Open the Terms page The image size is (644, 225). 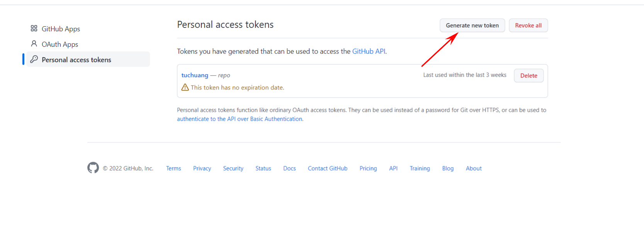pos(173,168)
